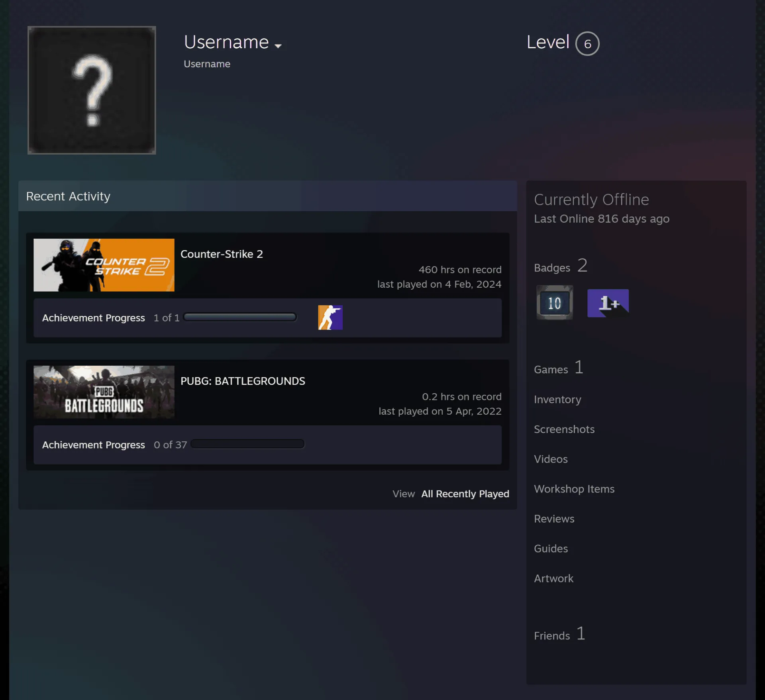Open the PUBG: BATTLEGROUNDS title link

[243, 381]
